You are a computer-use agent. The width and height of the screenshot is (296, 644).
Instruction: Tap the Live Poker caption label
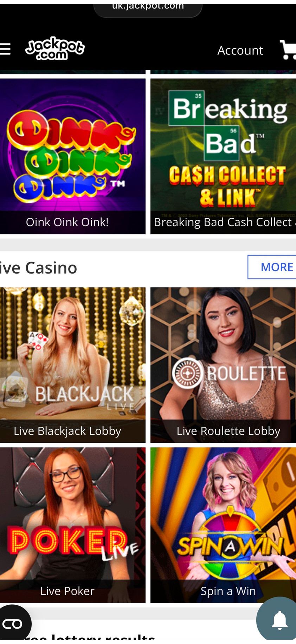point(67,591)
